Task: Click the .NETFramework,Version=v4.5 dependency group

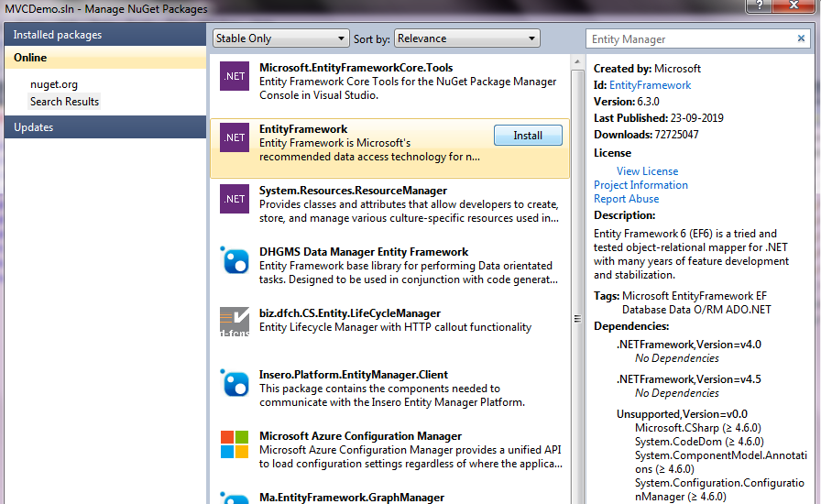Action: (x=688, y=378)
